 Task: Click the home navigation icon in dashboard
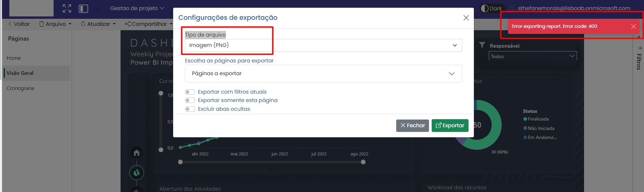click(137, 153)
